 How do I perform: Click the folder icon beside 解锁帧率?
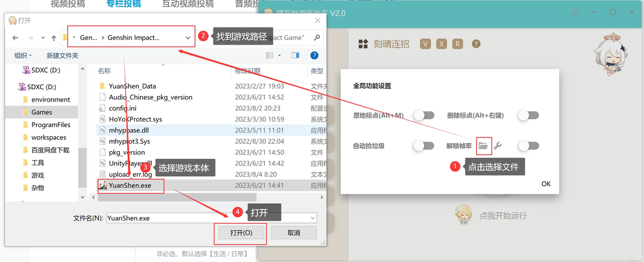tap(484, 145)
